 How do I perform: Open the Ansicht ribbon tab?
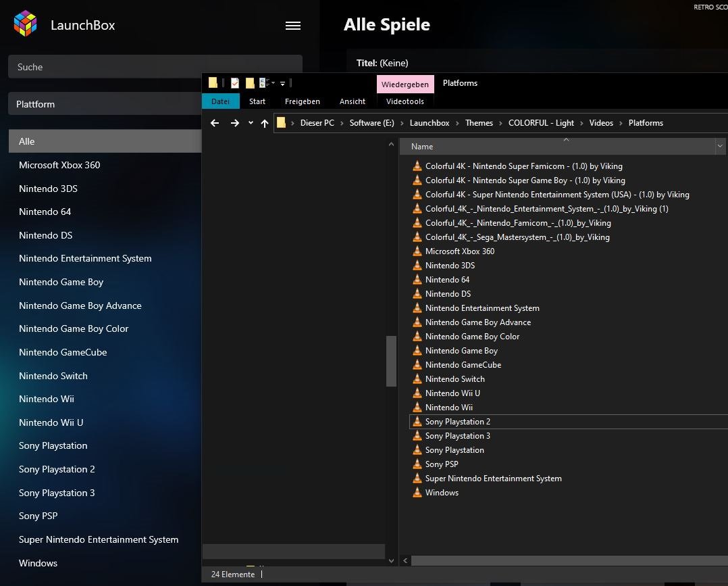click(353, 101)
